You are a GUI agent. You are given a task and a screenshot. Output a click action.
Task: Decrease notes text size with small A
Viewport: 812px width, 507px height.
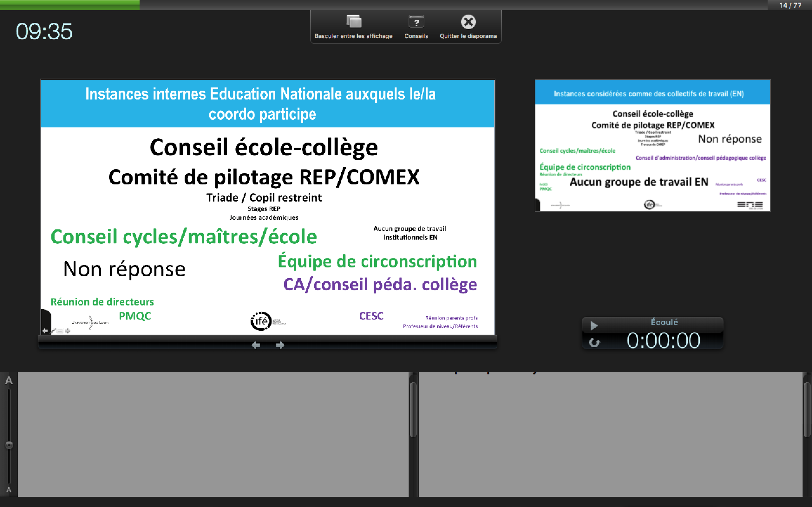coord(9,490)
